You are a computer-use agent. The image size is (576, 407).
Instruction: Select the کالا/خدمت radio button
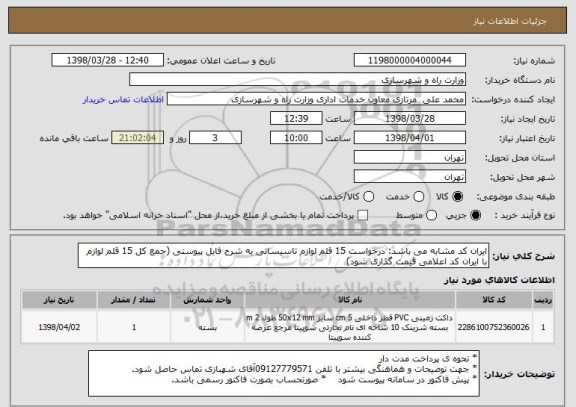pos(368,197)
